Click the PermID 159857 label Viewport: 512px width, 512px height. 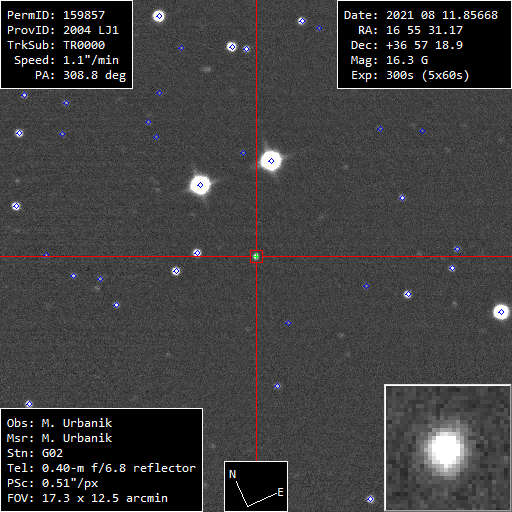pyautogui.click(x=56, y=15)
